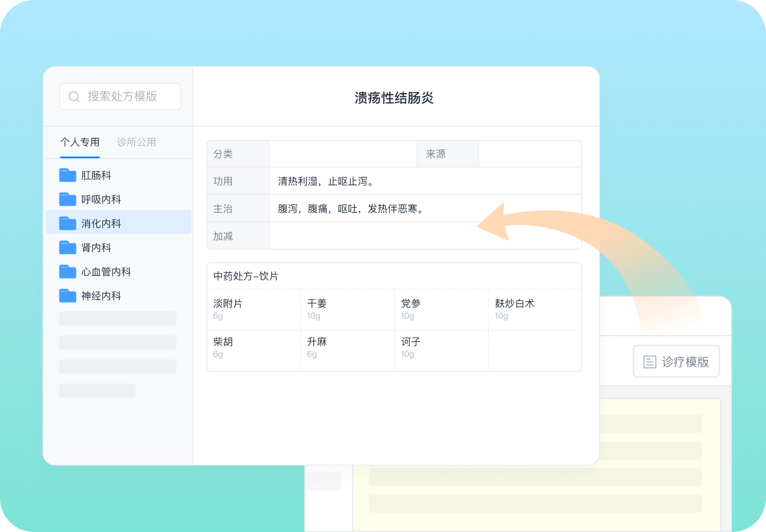Click the 神经内科 folder icon

[x=68, y=296]
